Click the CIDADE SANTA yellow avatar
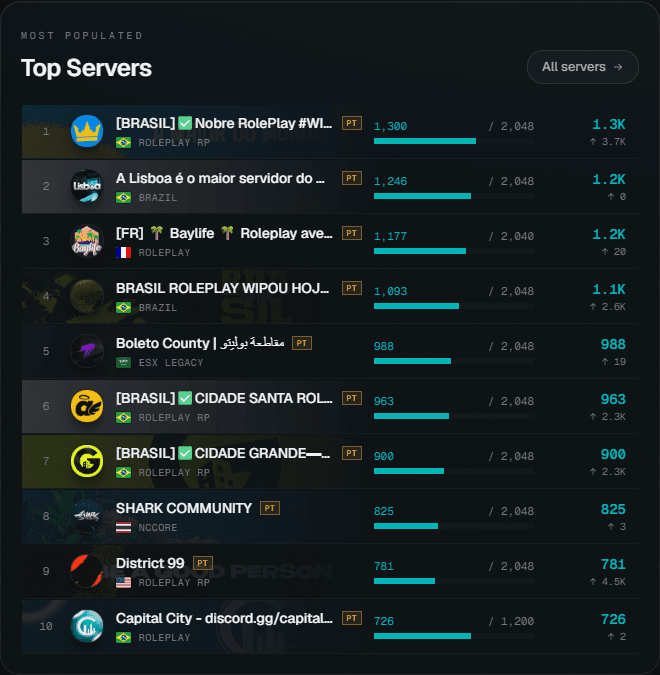Viewport: 660px width, 675px height. (87, 406)
